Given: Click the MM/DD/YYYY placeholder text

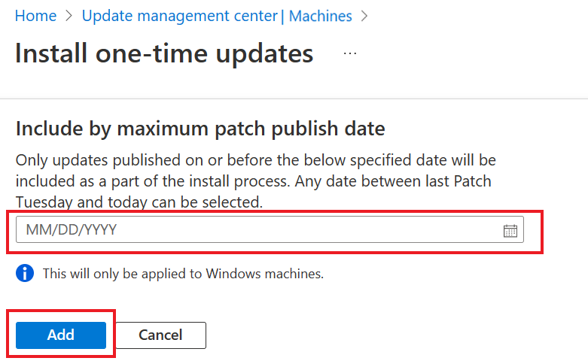Looking at the screenshot, I should pyautogui.click(x=72, y=230).
